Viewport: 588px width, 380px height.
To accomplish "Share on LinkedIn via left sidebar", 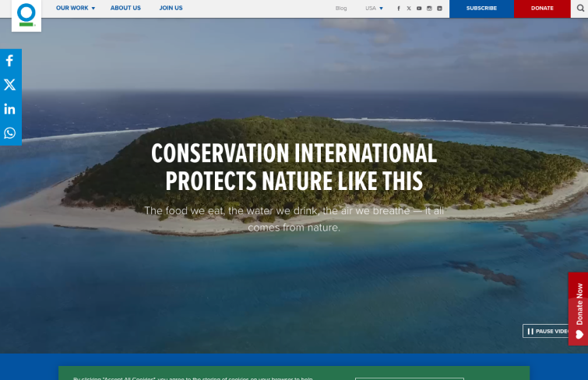I will tap(10, 109).
